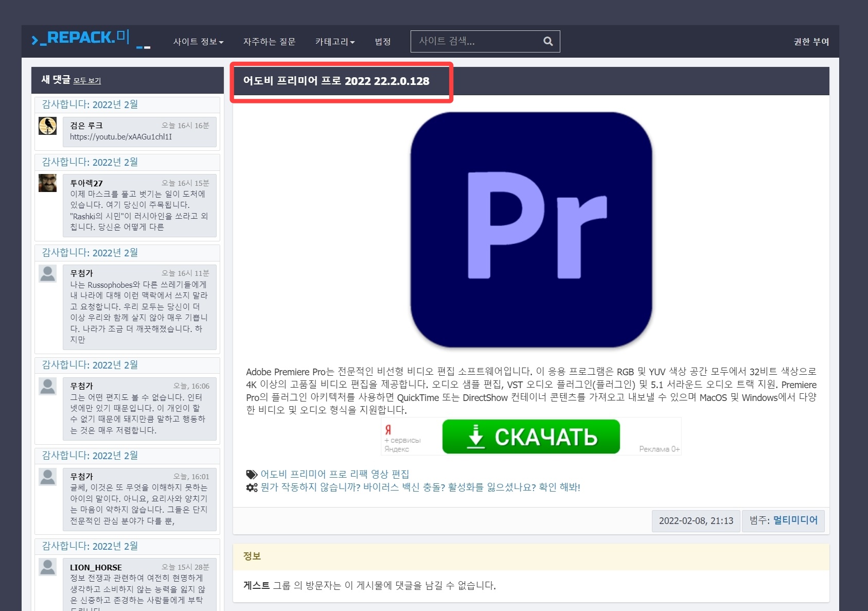This screenshot has height=611, width=868.
Task: Open the 자주하는 질문 menu item
Action: click(x=269, y=42)
